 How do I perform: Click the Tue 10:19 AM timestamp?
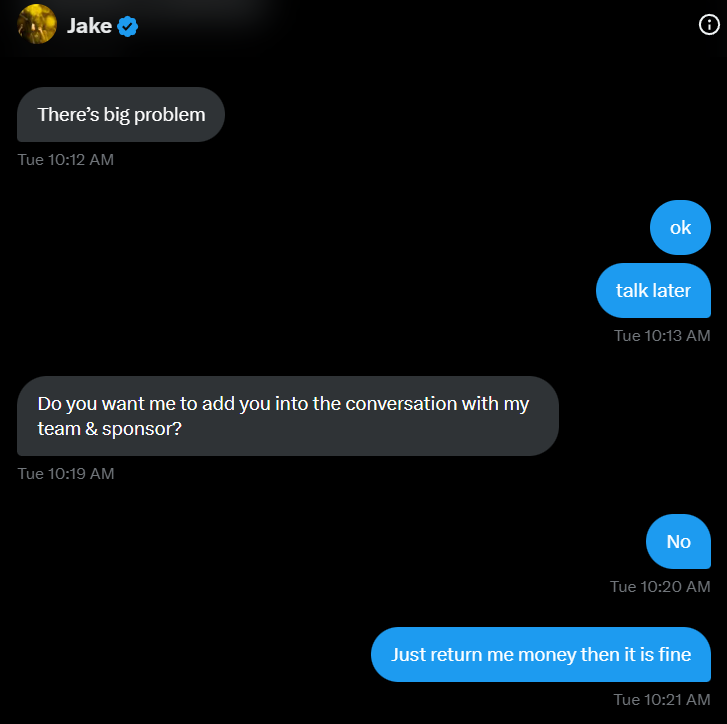click(x=66, y=473)
